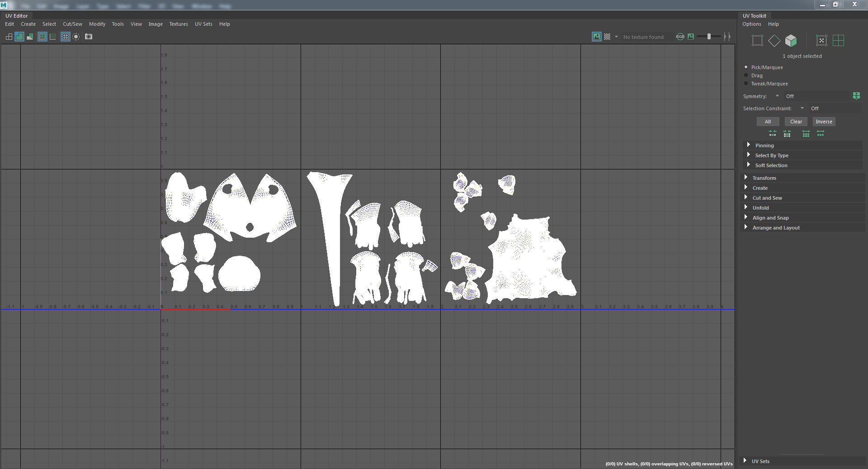Click the UV distortion shading icon
Screen dimensions: 868x469
pyautogui.click(x=30, y=37)
